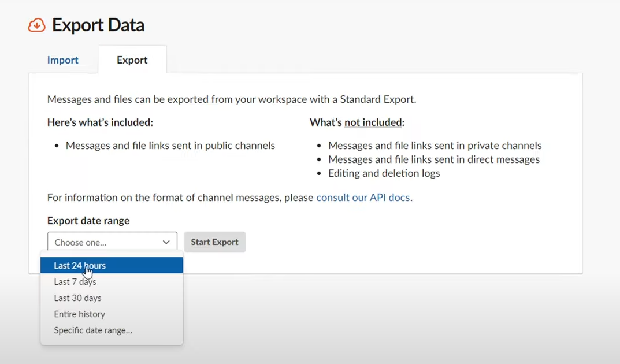Click 'Messages and file links sent in private channels'
This screenshot has width=620, height=364.
pyautogui.click(x=435, y=146)
